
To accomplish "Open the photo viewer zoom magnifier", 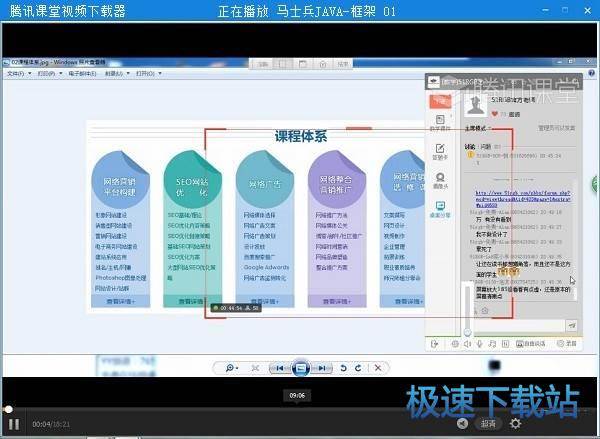I will click(231, 368).
